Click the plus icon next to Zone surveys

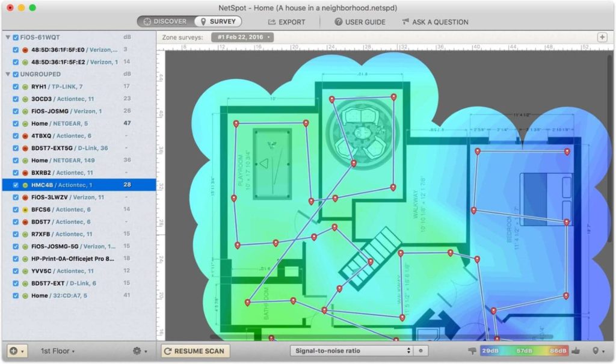602,36
